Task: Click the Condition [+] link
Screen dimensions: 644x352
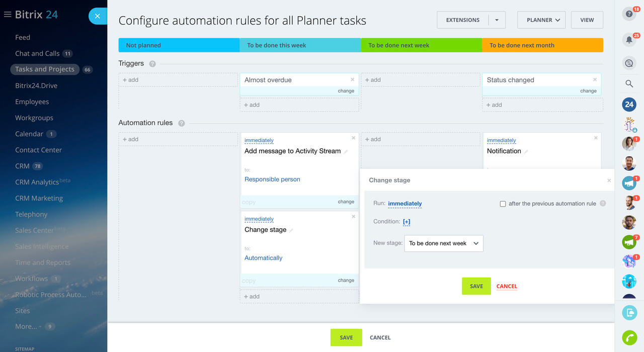Action: tap(407, 221)
